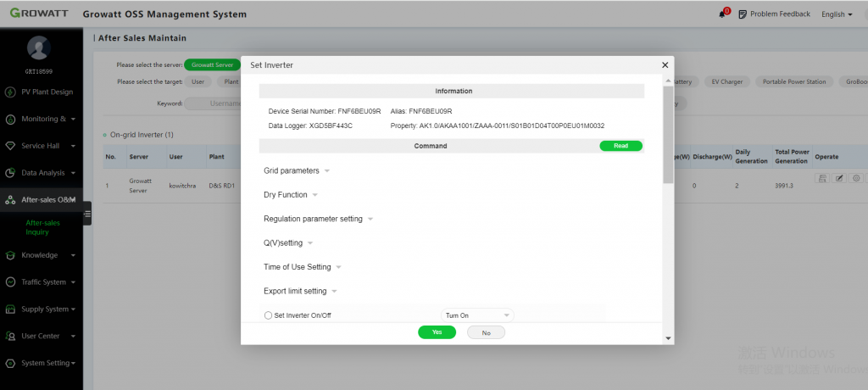This screenshot has width=868, height=390.
Task: Open the Turn On dropdown
Action: 477,315
